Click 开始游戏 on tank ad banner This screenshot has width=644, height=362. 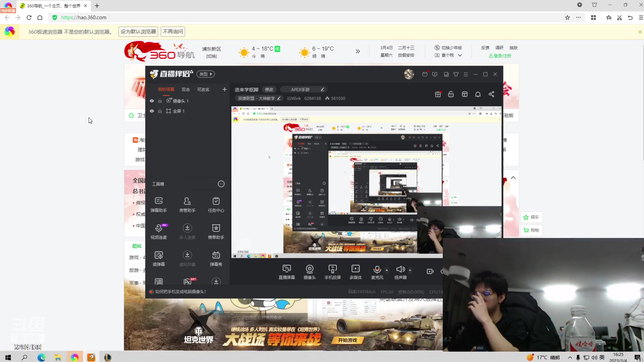(347, 340)
